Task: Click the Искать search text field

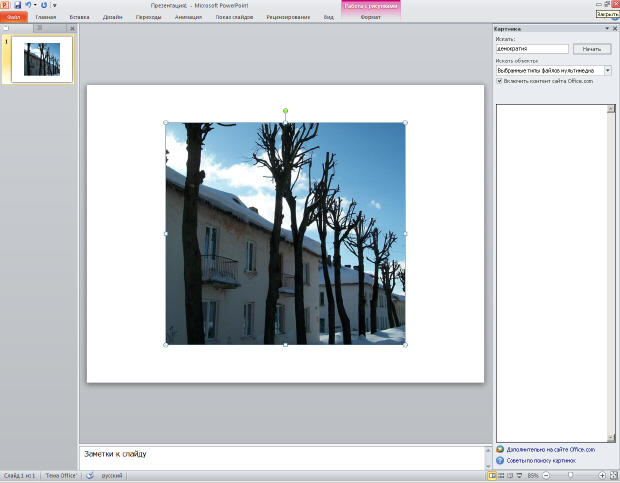Action: pos(532,48)
